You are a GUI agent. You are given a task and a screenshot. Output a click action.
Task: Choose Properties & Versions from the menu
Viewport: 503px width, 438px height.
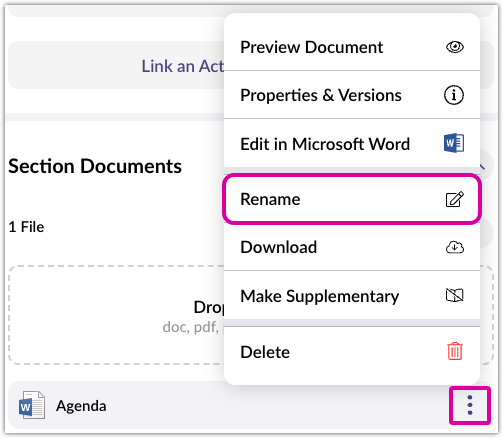[x=352, y=95]
